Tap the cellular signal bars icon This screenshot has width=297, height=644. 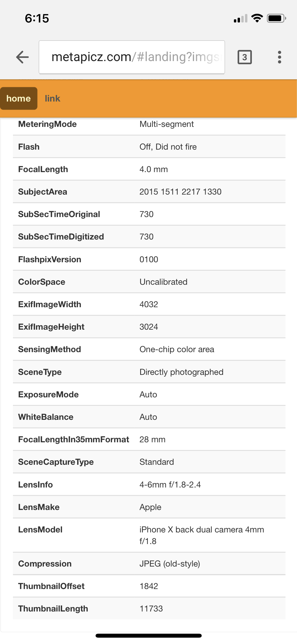[241, 19]
